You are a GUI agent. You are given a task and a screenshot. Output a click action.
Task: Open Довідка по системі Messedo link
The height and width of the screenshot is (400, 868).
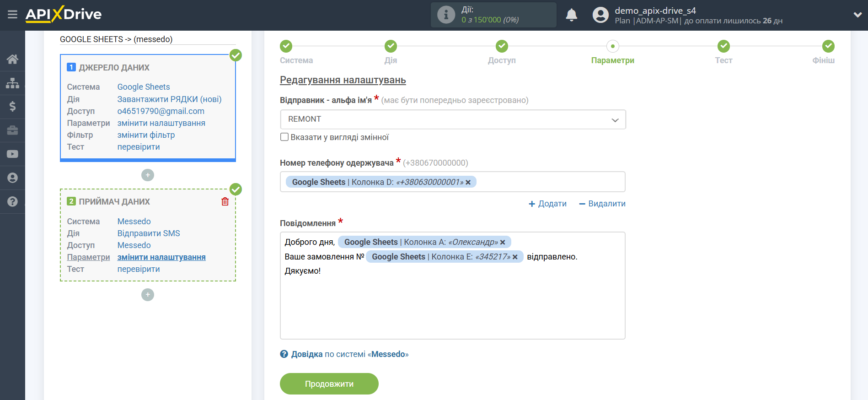tap(350, 354)
